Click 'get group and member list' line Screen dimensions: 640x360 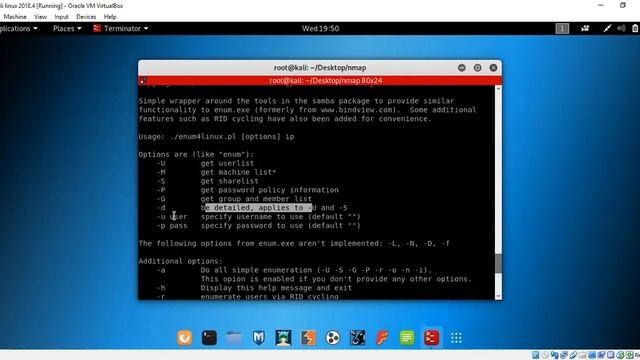coord(256,199)
